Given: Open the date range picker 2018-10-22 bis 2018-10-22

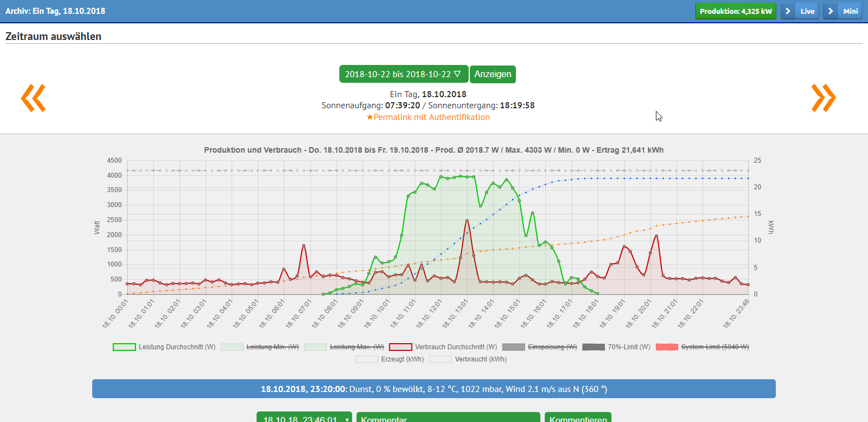Looking at the screenshot, I should (x=404, y=74).
